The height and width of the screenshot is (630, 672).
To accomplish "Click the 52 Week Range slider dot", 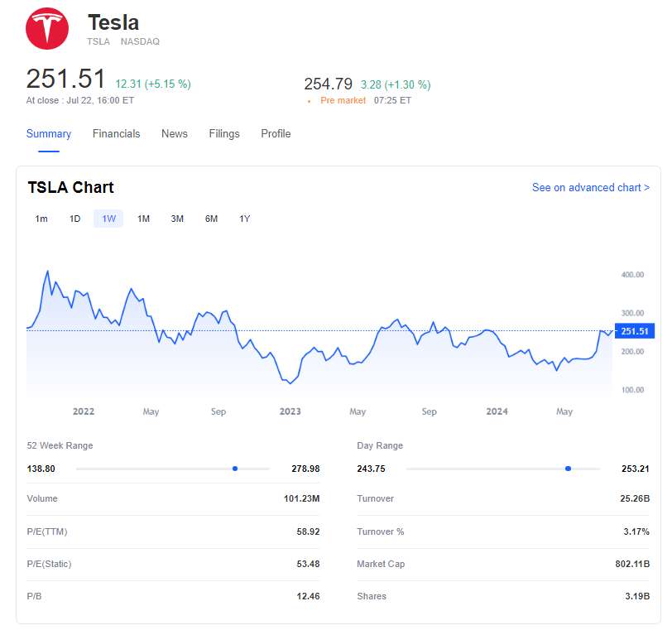I will (235, 469).
